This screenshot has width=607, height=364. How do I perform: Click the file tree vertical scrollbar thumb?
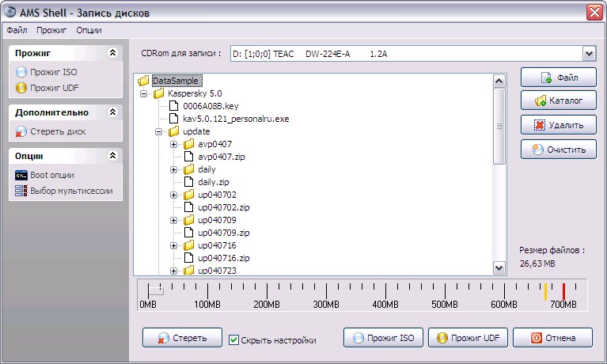[499, 127]
